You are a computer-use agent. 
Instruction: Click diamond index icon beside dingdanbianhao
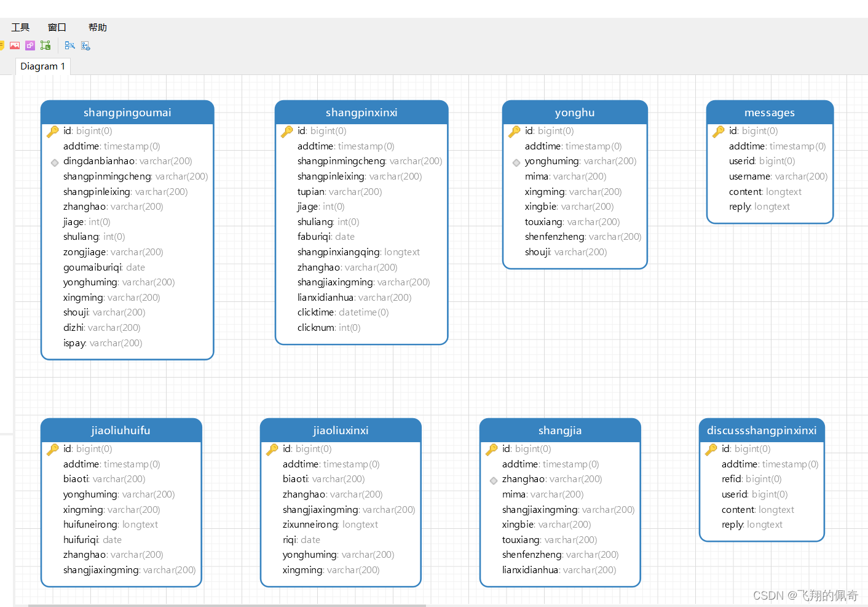tap(55, 162)
